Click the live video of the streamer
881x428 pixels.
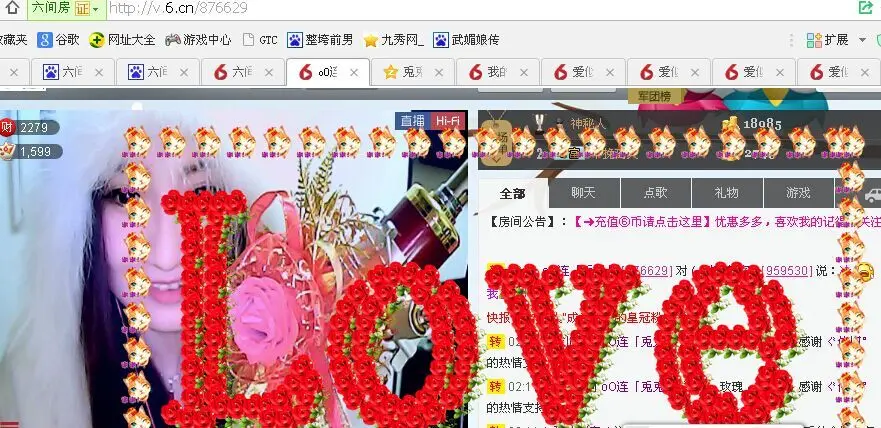pyautogui.click(x=234, y=268)
